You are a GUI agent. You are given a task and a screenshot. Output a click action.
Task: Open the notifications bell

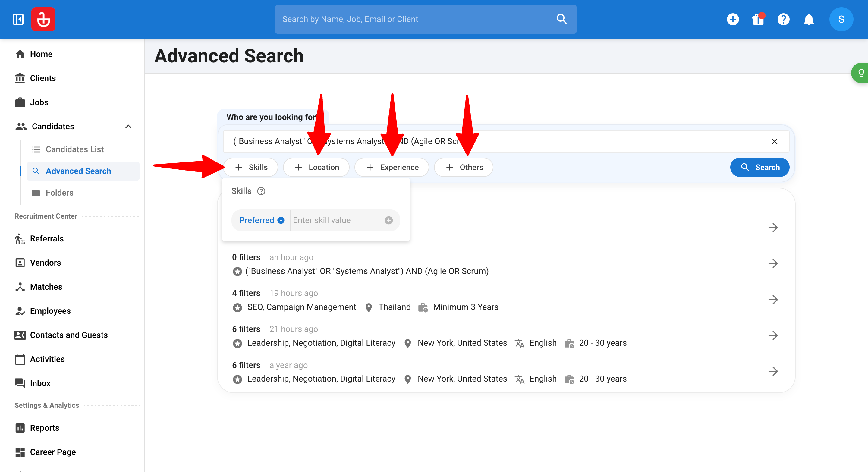click(x=809, y=19)
